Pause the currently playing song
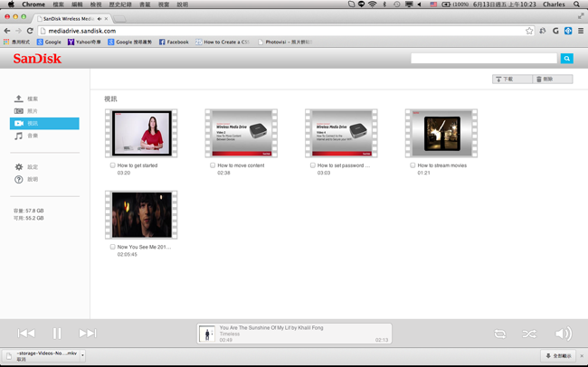 click(x=57, y=334)
